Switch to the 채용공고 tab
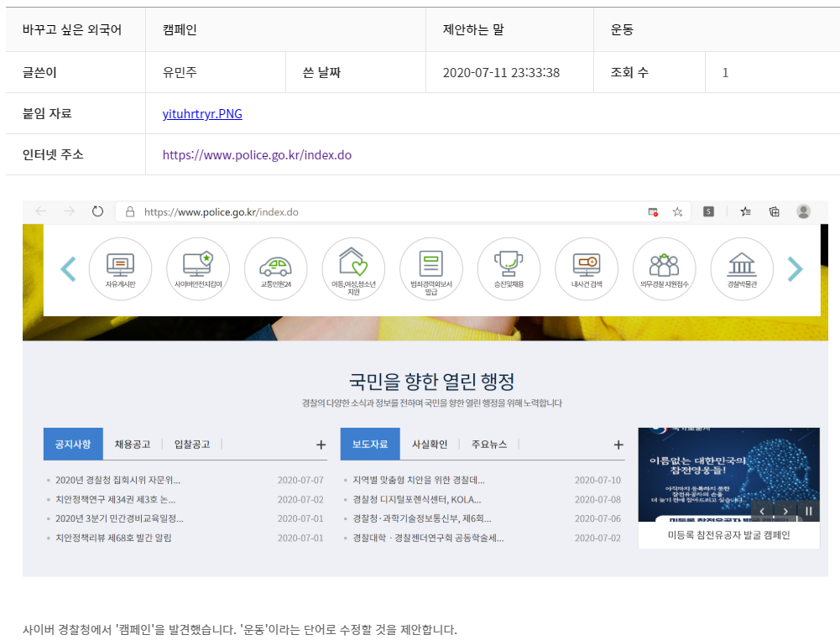This screenshot has height=640, width=840. click(133, 445)
